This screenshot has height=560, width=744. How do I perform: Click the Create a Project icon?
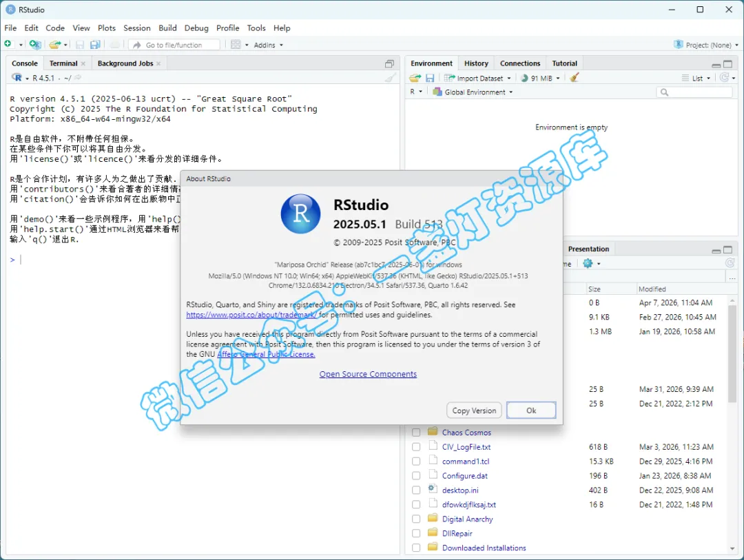pyautogui.click(x=34, y=45)
